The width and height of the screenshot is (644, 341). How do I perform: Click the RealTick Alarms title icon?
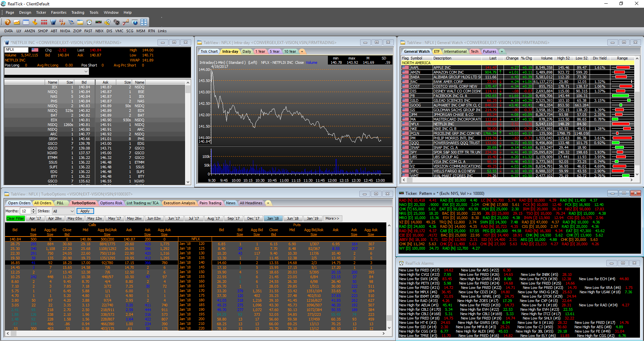401,263
